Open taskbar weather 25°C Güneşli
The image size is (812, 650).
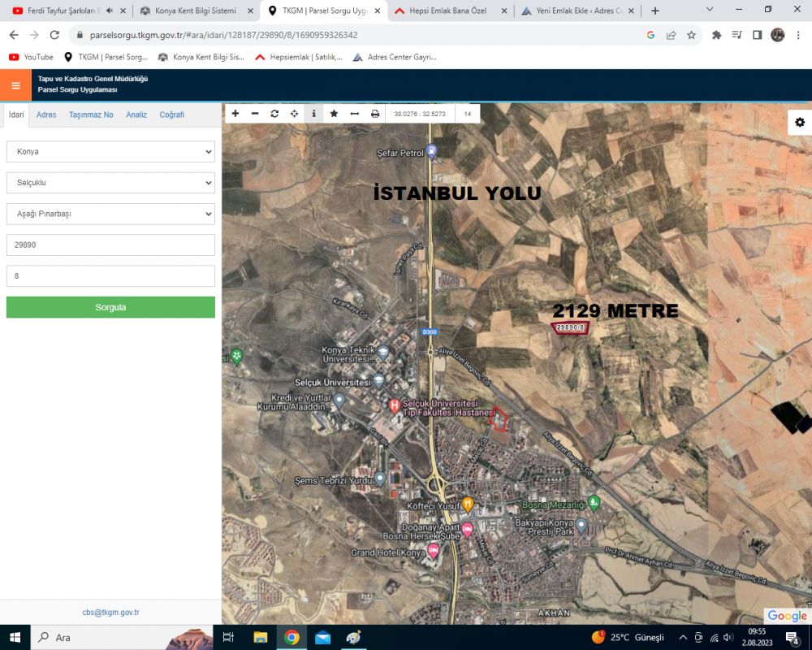(x=628, y=637)
